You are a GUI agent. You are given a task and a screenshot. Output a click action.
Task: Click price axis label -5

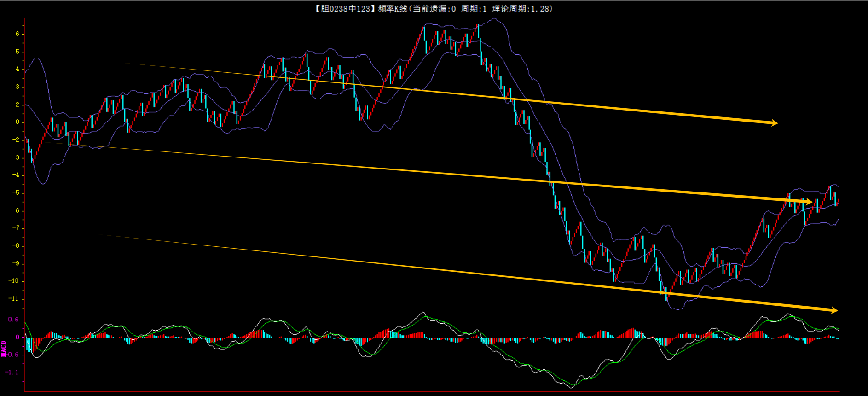16,193
